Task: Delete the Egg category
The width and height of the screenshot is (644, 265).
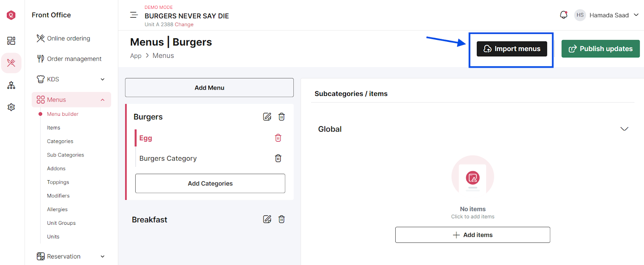Action: point(278,138)
